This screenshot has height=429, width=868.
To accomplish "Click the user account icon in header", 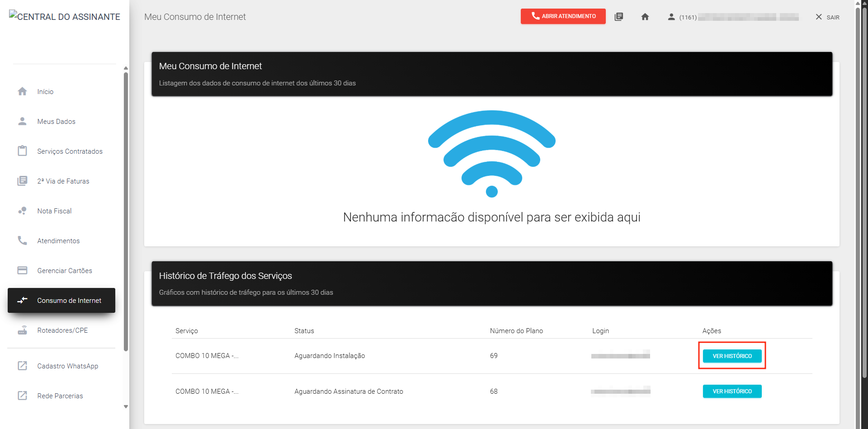I will click(671, 17).
